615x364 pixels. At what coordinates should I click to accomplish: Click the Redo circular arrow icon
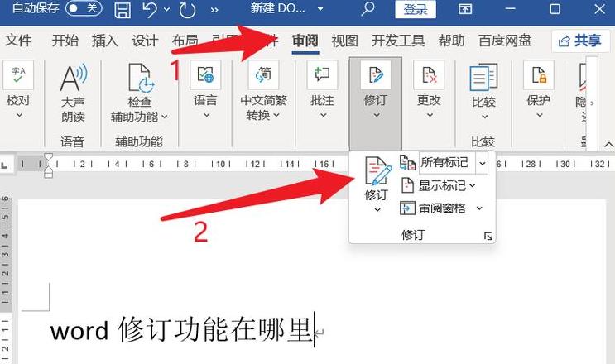click(x=187, y=9)
